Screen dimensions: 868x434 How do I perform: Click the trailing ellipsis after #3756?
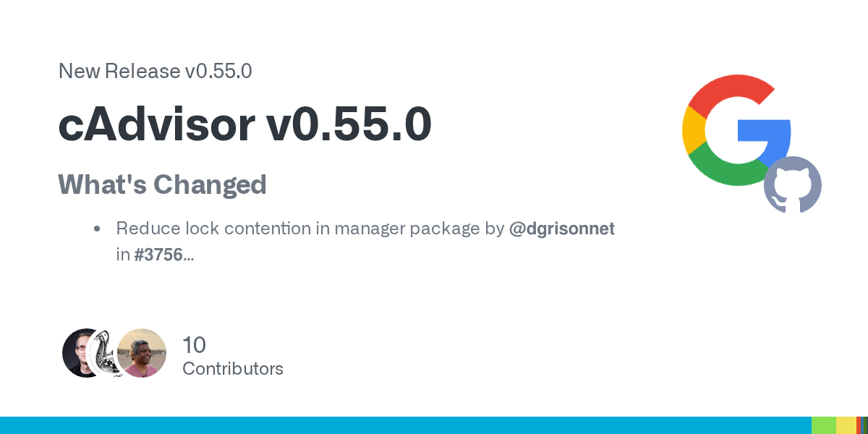pos(188,255)
